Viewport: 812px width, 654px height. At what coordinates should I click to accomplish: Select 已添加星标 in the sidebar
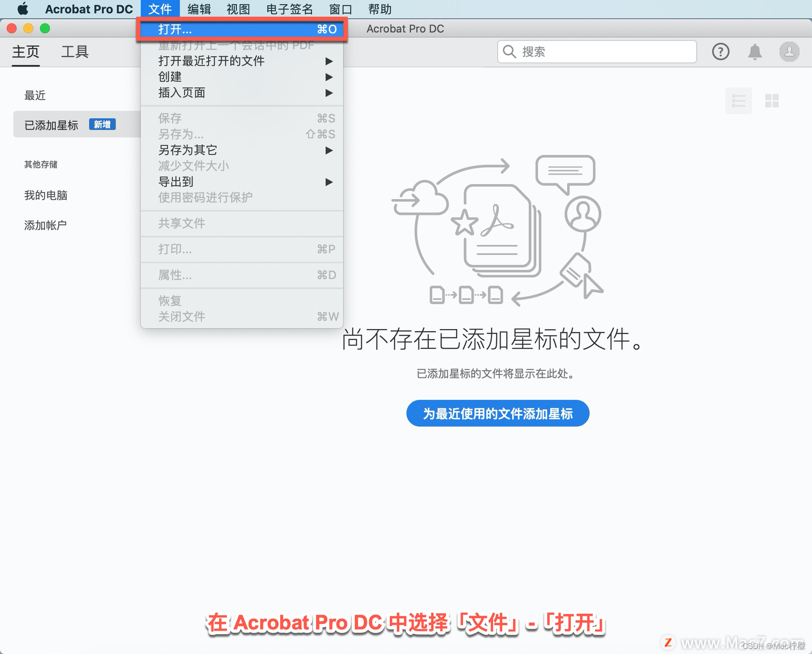point(77,124)
